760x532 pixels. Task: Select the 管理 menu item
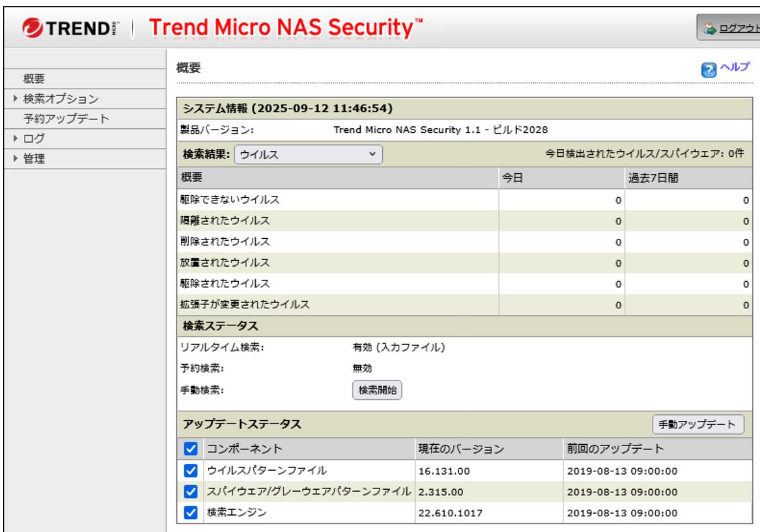[34, 157]
